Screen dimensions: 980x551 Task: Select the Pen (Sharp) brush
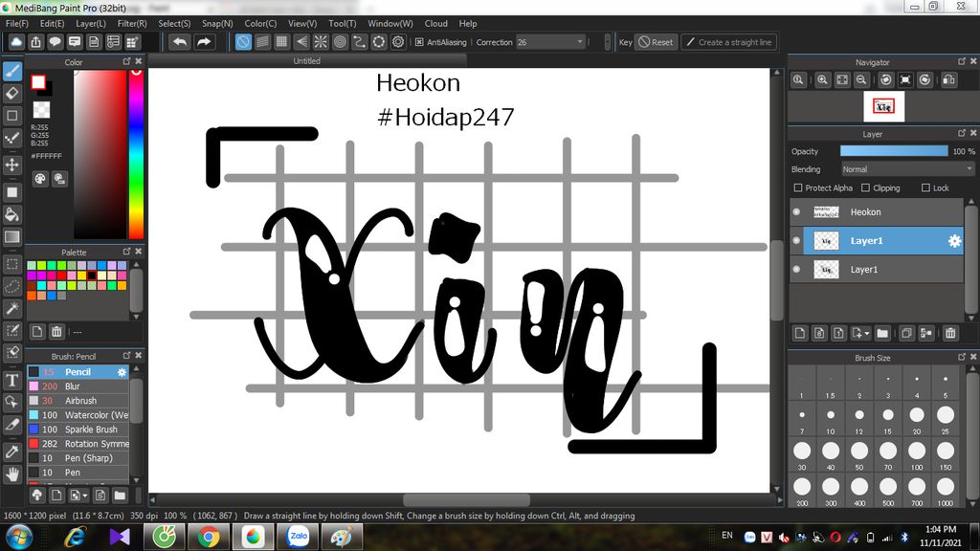click(x=78, y=458)
